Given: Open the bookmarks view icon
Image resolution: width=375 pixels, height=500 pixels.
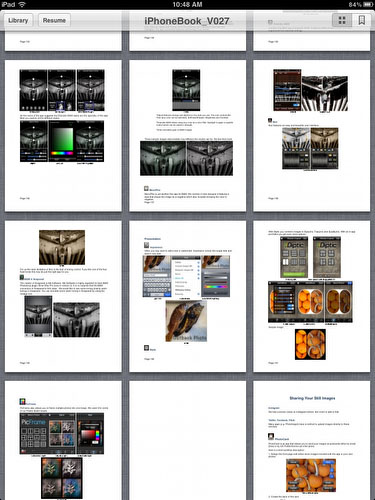Looking at the screenshot, I should (361, 20).
